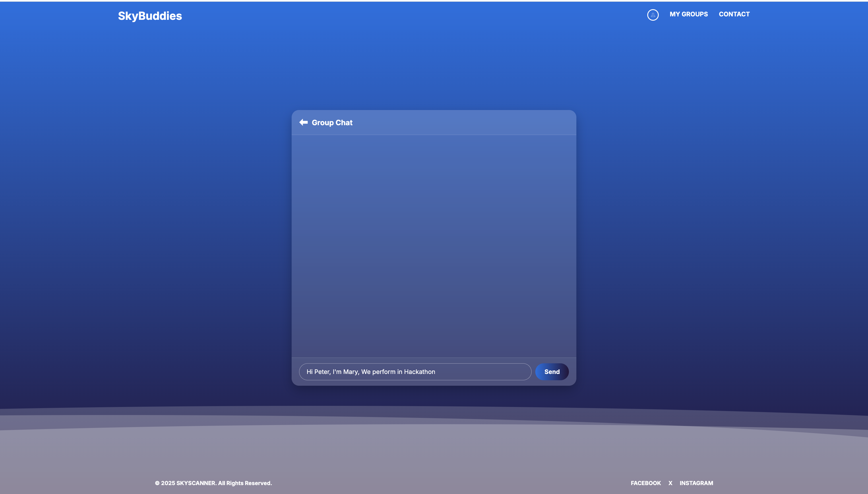Focus the chat message input field

click(x=481, y=372)
